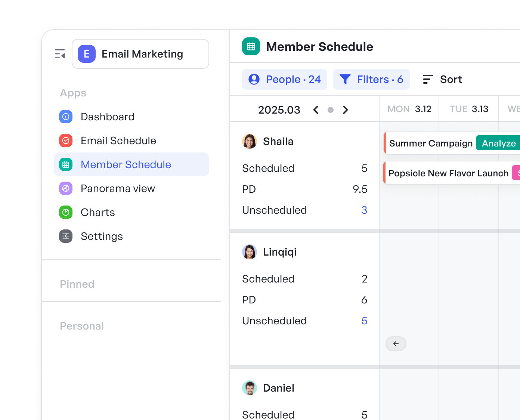This screenshot has height=420, width=520.
Task: Click the Member Schedule header calendar icon
Action: pyautogui.click(x=251, y=46)
